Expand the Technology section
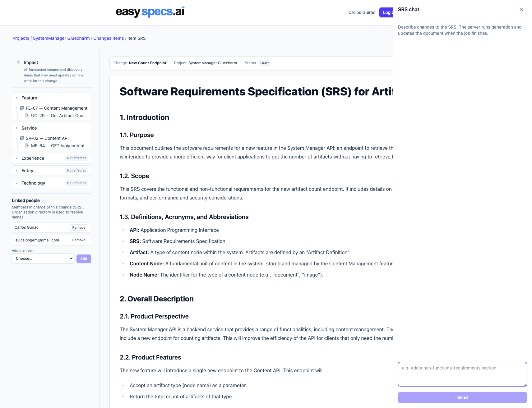This screenshot has width=532, height=408. tap(16, 183)
